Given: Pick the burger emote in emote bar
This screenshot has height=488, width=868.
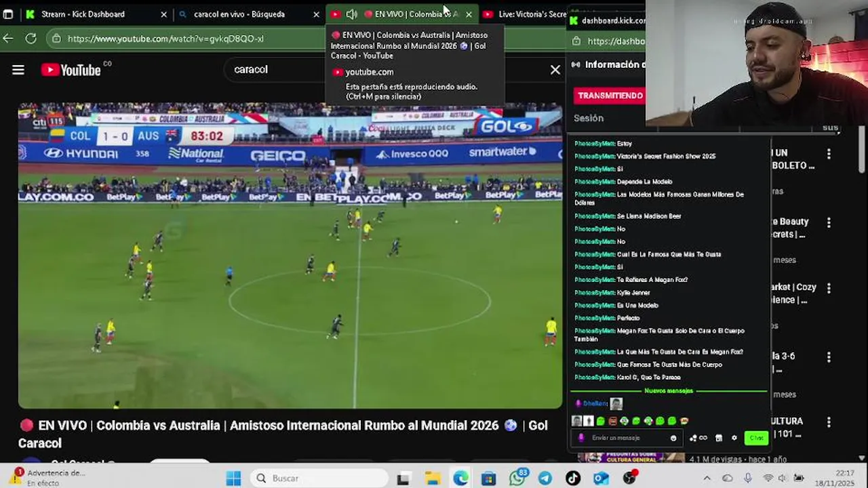Looking at the screenshot, I should pos(684,421).
